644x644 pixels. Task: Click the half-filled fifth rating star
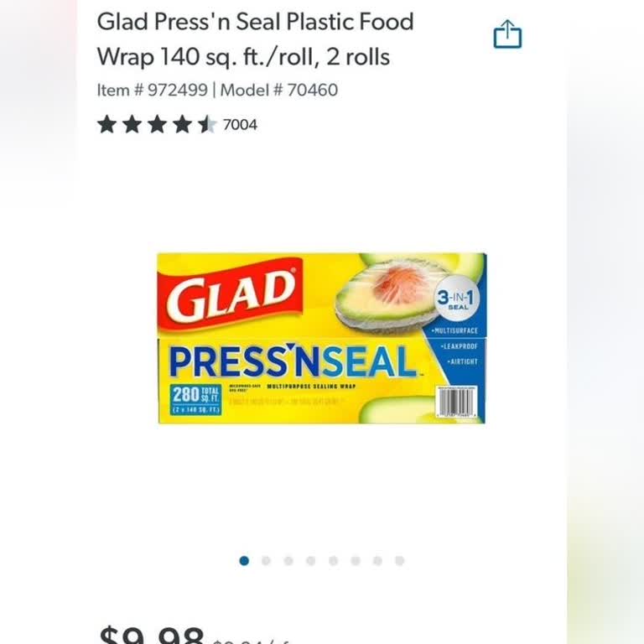coord(207,125)
